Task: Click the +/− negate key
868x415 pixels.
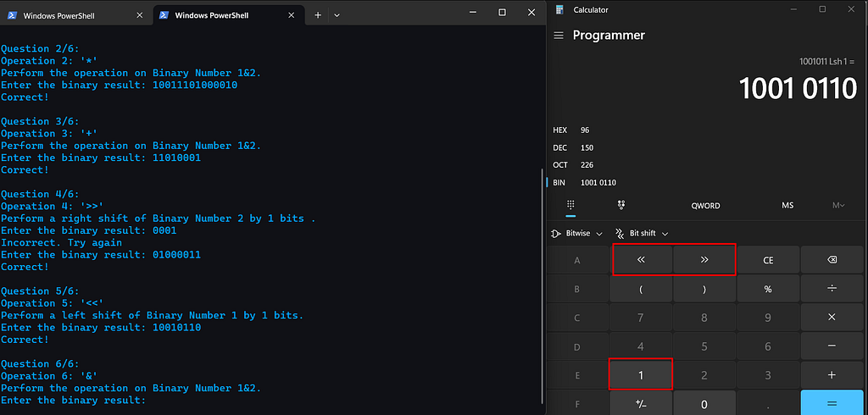Action: 641,403
